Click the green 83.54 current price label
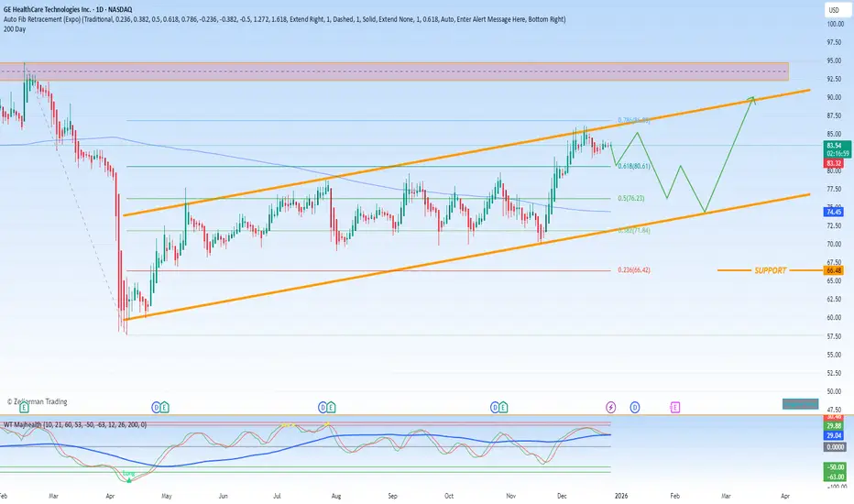Screen dimensions: 854x504 838,149
